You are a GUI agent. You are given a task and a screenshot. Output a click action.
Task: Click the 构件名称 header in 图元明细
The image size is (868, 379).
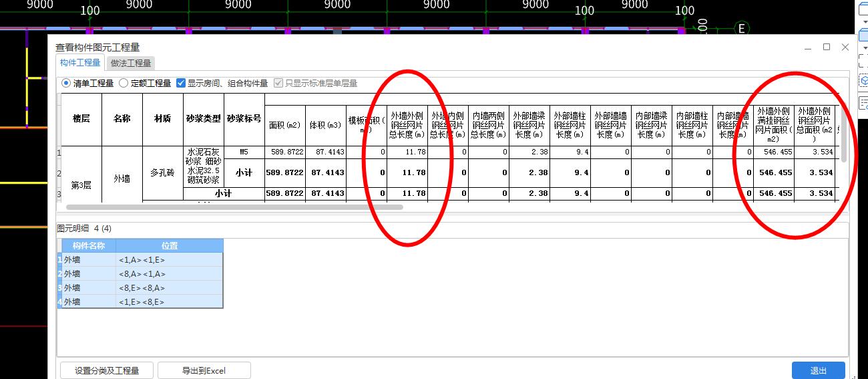pos(89,245)
